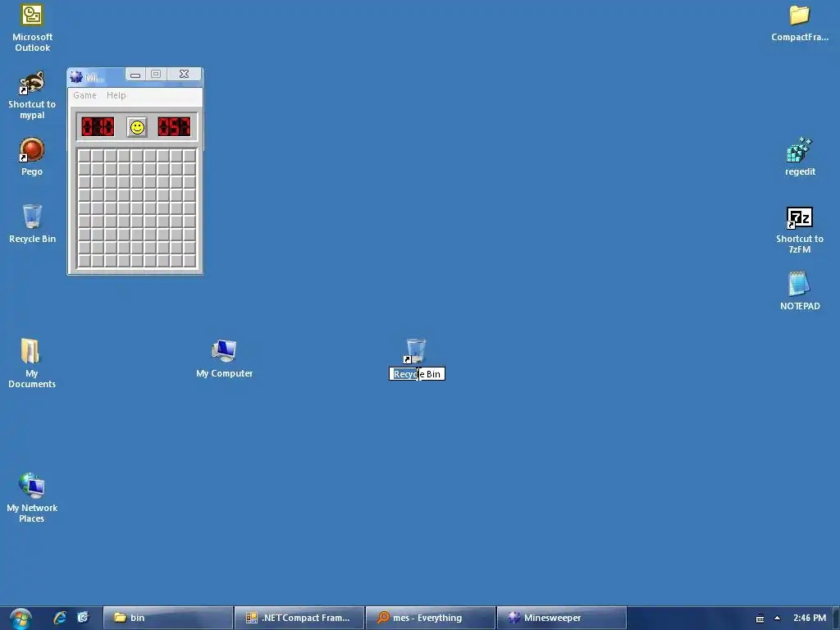Screen dimensions: 840x630
Task: Switch to Minesweeper taskbar button
Action: point(561,618)
